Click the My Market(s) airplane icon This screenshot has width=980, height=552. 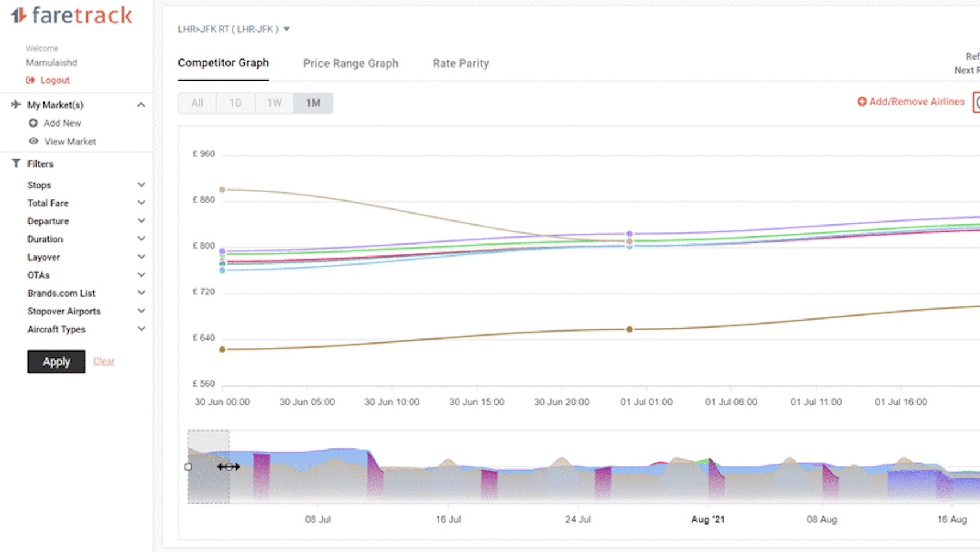16,104
